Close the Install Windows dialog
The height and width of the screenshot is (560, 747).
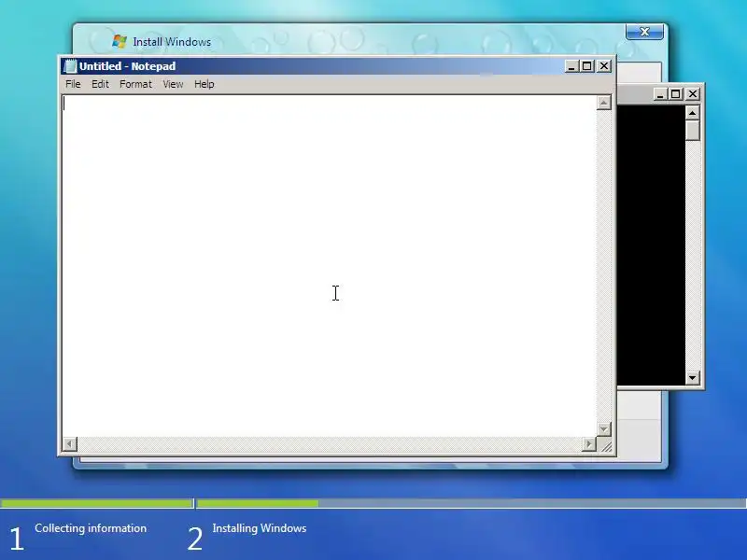644,32
